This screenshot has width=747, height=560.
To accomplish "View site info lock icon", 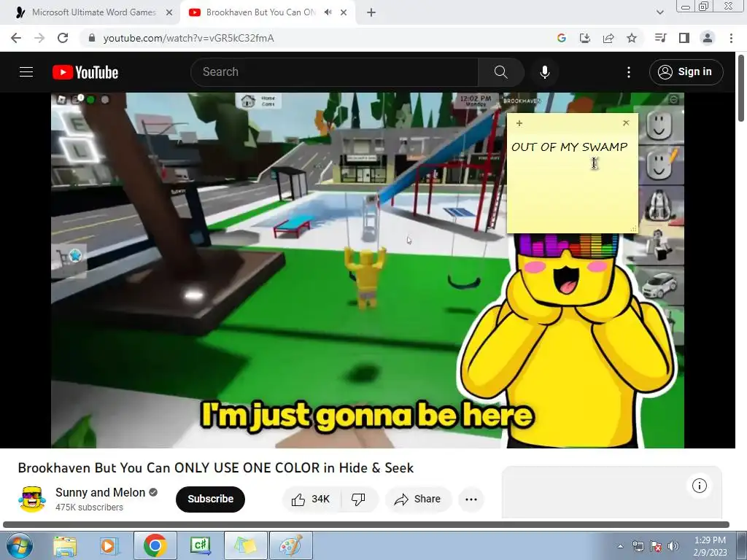I will tap(92, 38).
